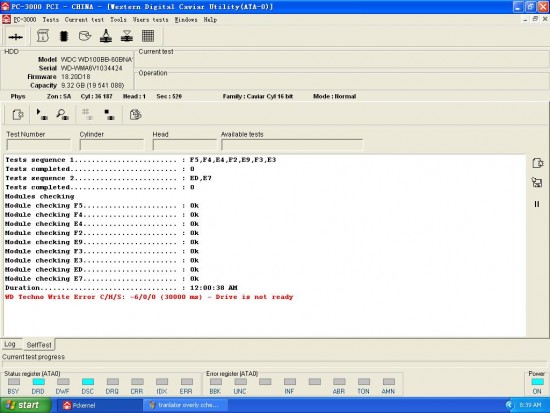Click the INF error indicator
This screenshot has height=413, width=550.
tap(290, 382)
